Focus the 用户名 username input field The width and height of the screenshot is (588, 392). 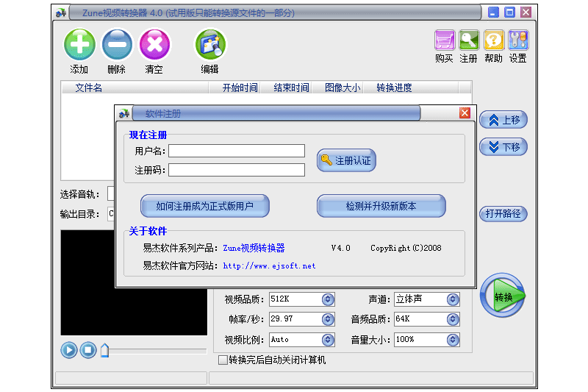click(237, 151)
